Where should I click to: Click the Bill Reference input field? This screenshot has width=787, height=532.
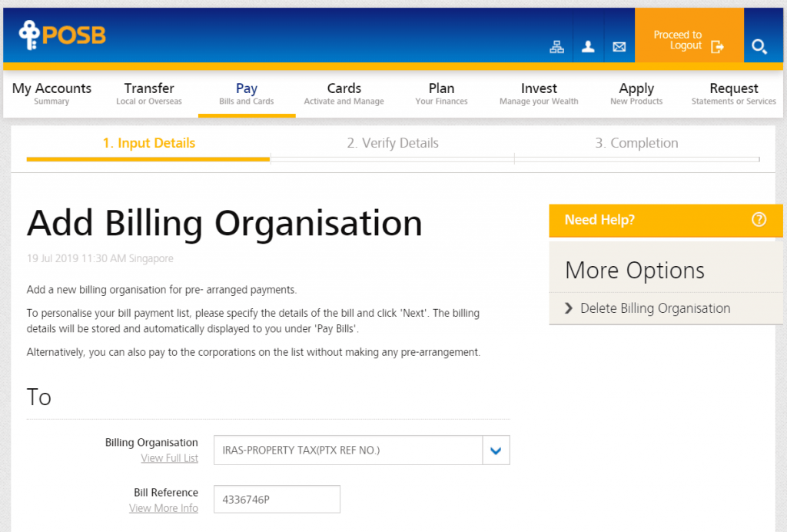[277, 500]
